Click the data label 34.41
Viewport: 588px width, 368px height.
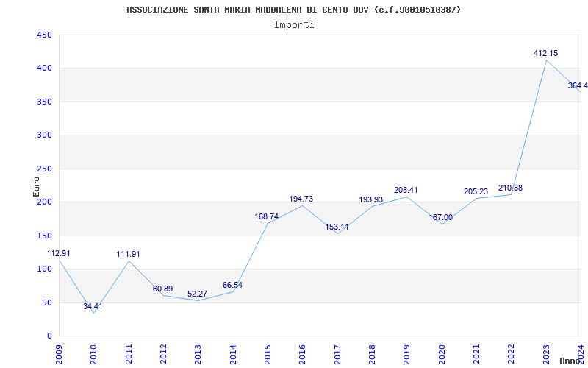(x=93, y=306)
